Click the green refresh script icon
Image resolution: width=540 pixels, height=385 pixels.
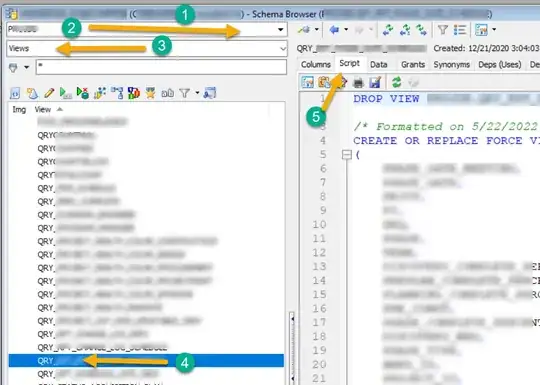[x=397, y=82]
